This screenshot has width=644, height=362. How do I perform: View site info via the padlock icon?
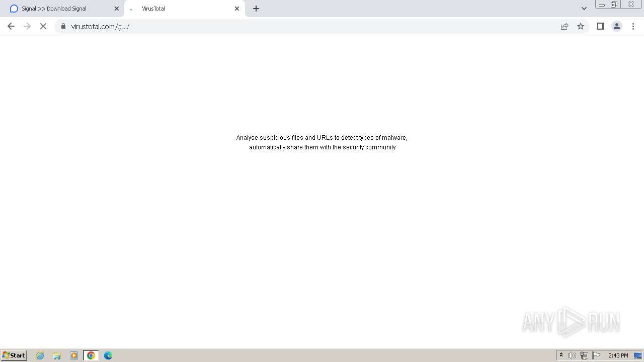pyautogui.click(x=63, y=26)
